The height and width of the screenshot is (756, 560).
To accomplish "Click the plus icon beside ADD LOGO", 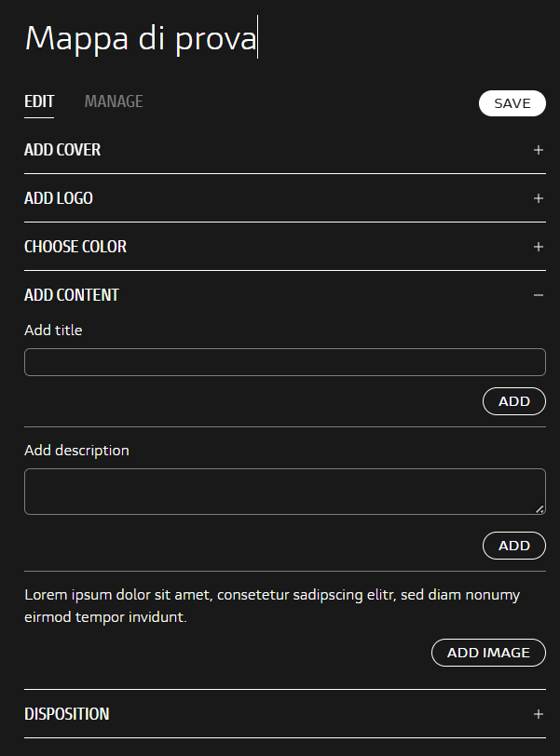I will (x=539, y=198).
